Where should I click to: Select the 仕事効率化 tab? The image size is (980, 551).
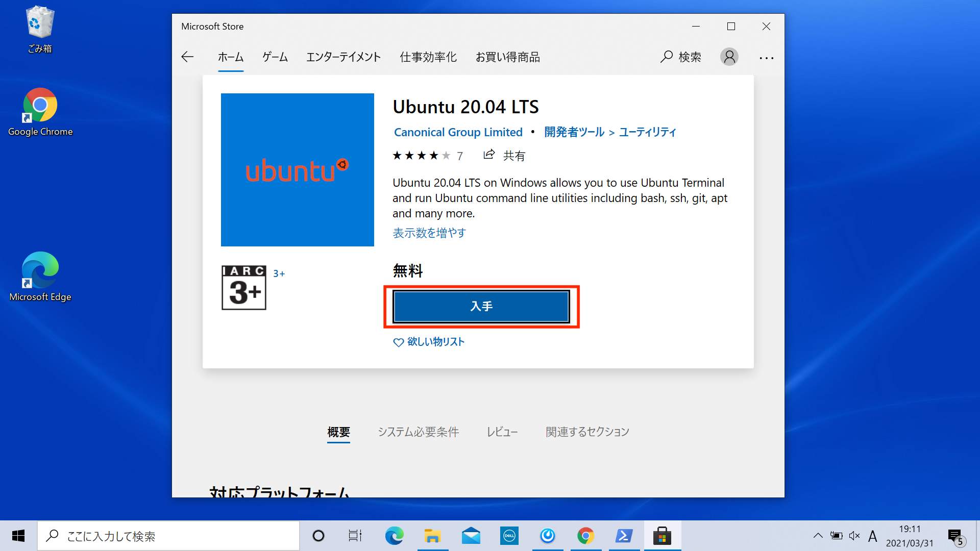pyautogui.click(x=428, y=57)
